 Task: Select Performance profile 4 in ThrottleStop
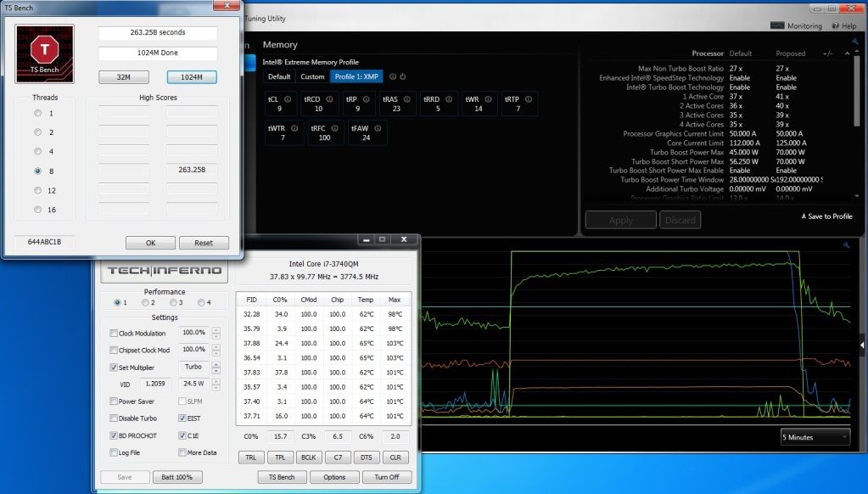(201, 302)
